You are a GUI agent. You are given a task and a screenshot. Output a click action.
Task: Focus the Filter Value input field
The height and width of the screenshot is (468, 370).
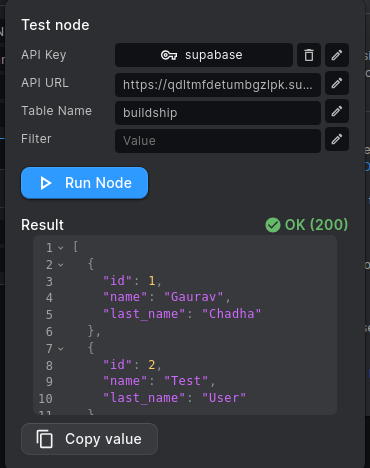click(x=218, y=141)
